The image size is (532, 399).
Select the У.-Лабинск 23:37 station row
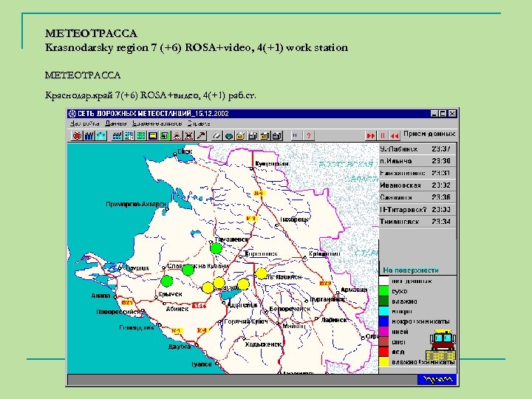coord(417,149)
